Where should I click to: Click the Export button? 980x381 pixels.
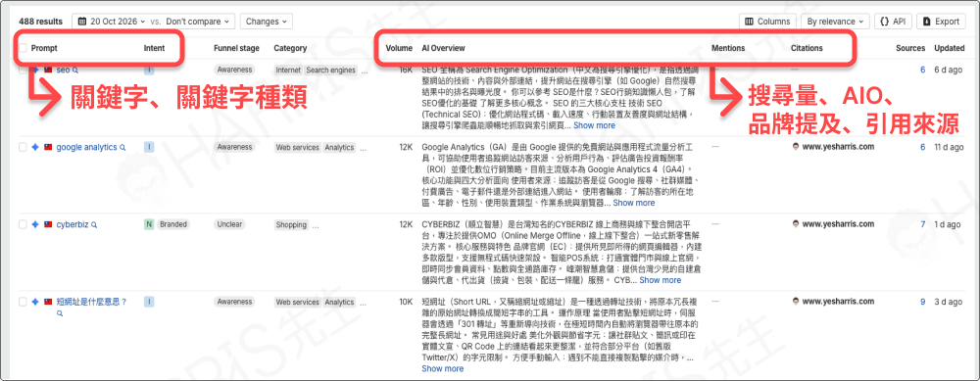click(x=941, y=22)
